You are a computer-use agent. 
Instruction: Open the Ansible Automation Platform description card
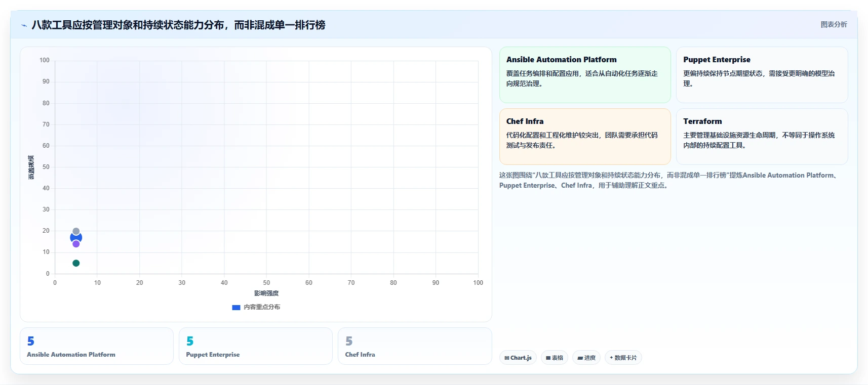(585, 75)
